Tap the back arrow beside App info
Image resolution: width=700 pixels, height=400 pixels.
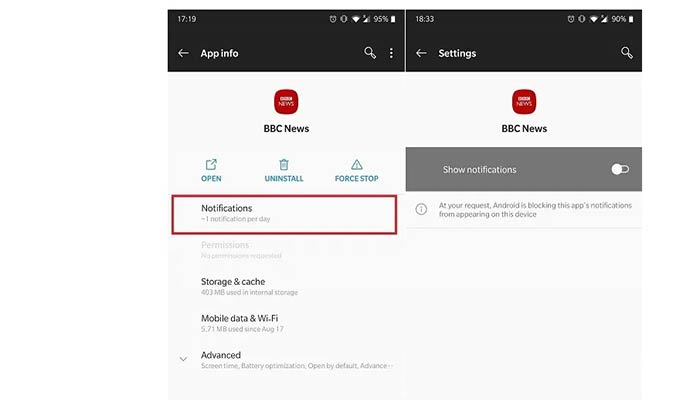[x=183, y=53]
